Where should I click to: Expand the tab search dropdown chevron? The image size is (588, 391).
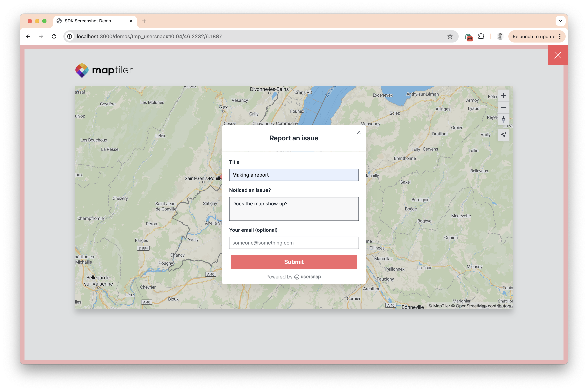point(560,21)
